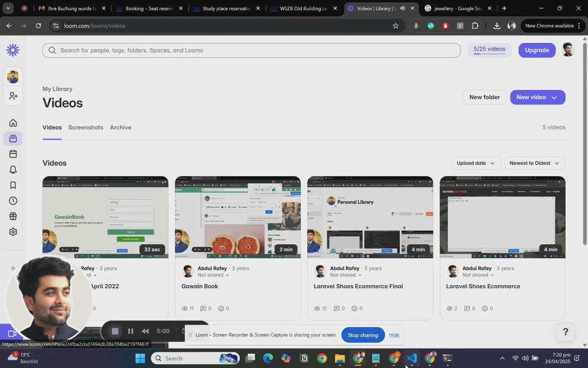Click the comments icon on Laravel Shoes Ecommerce Final

[x=337, y=309]
